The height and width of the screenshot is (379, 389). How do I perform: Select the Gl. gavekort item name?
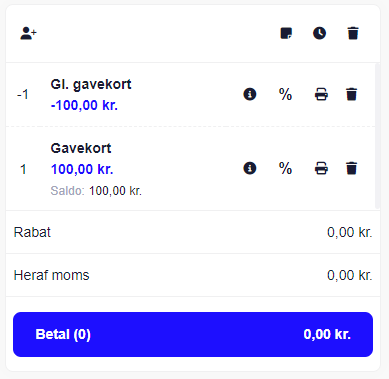(x=91, y=84)
